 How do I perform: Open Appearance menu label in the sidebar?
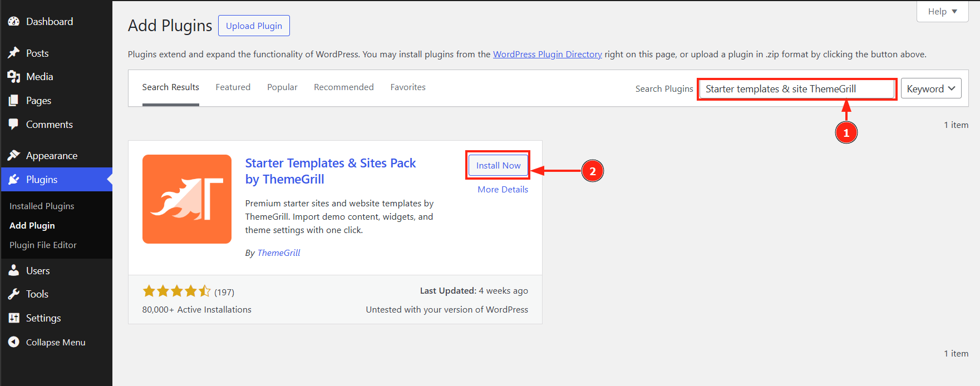click(52, 156)
